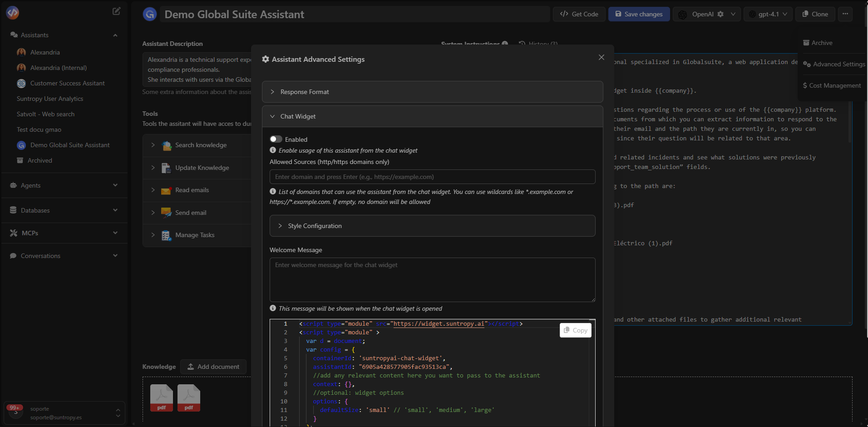This screenshot has width=868, height=427.
Task: Choose Cost Management menu option
Action: click(x=832, y=85)
